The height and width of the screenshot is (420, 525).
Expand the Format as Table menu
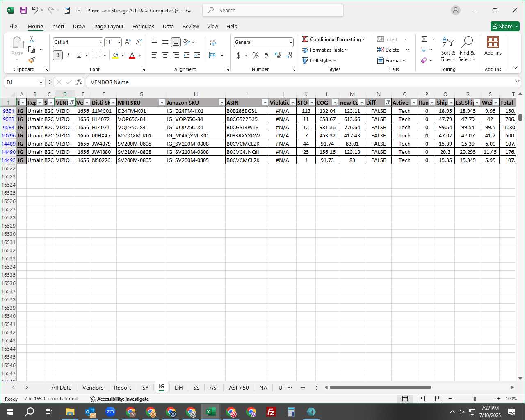click(x=325, y=50)
